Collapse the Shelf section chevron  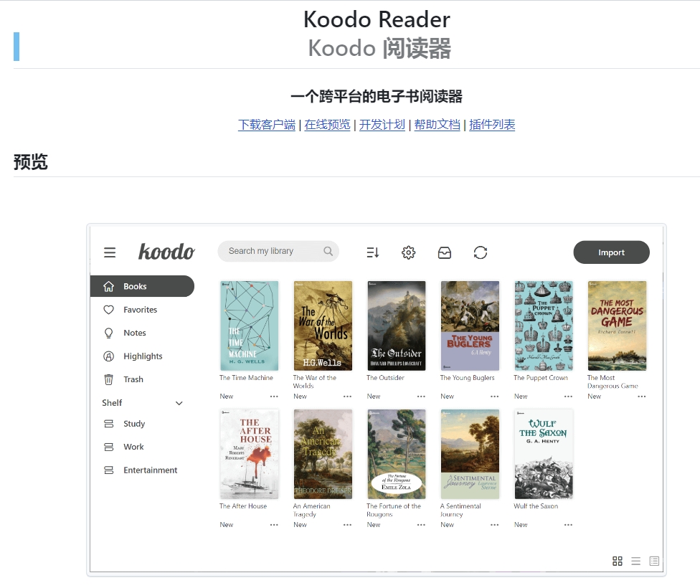[x=179, y=403]
